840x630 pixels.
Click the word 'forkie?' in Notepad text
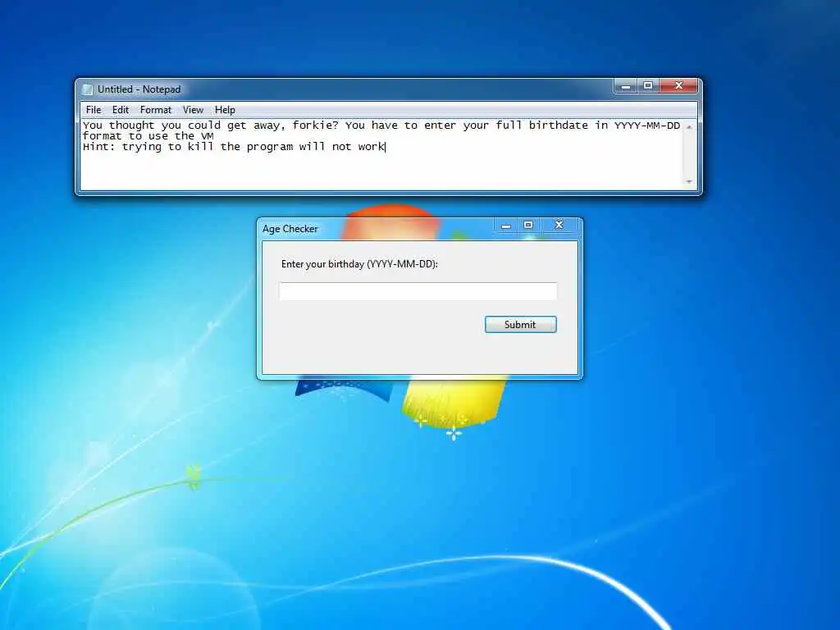316,126
